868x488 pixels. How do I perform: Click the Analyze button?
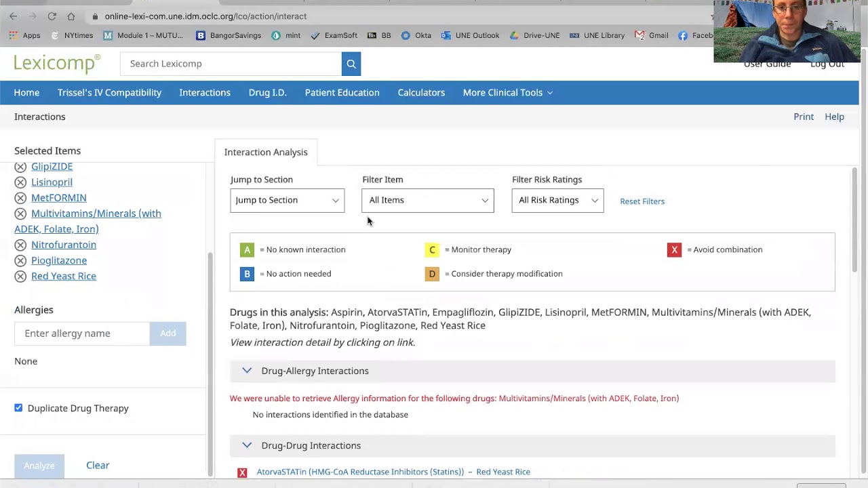pyautogui.click(x=39, y=466)
